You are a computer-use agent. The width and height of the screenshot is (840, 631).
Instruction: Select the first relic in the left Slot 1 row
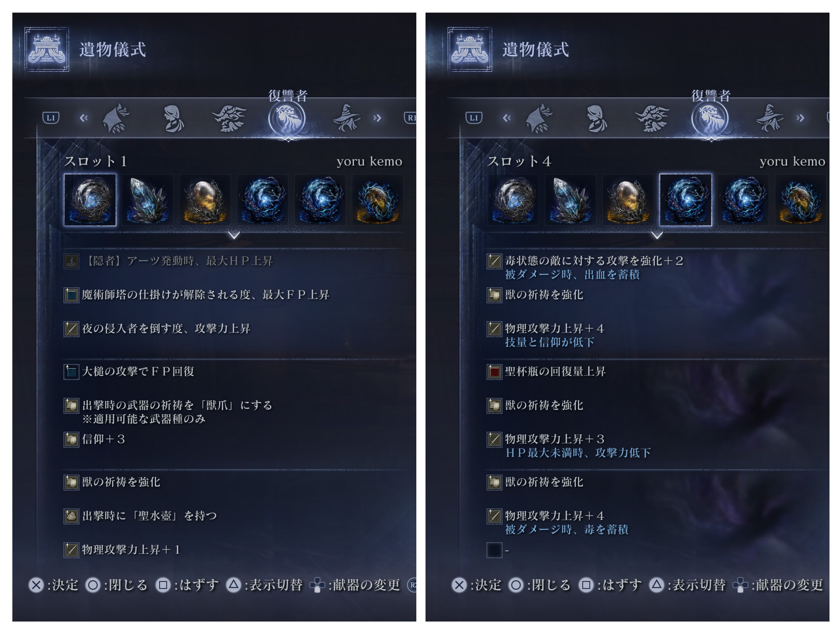click(x=90, y=200)
